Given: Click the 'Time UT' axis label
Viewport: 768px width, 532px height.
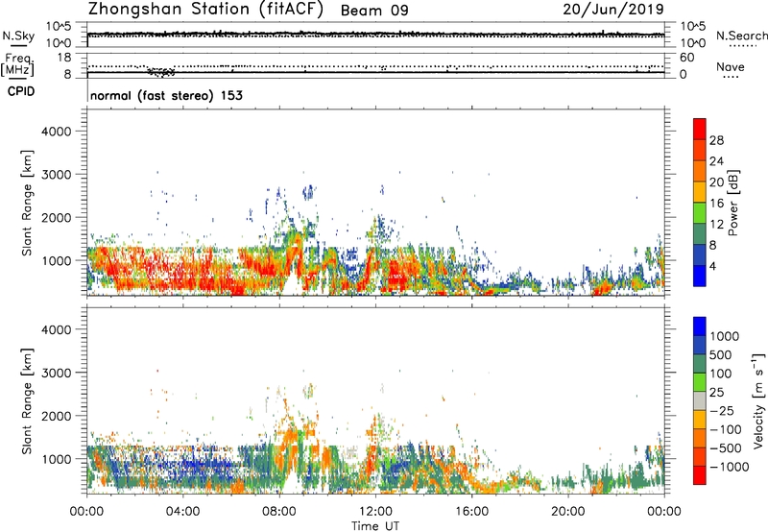Looking at the screenshot, I should tap(375, 526).
